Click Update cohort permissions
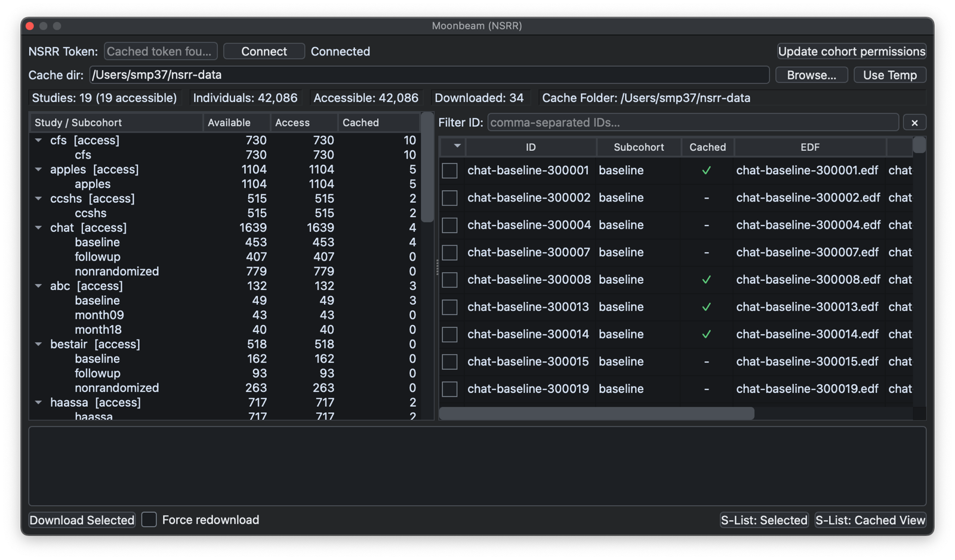Image resolution: width=955 pixels, height=560 pixels. point(852,51)
